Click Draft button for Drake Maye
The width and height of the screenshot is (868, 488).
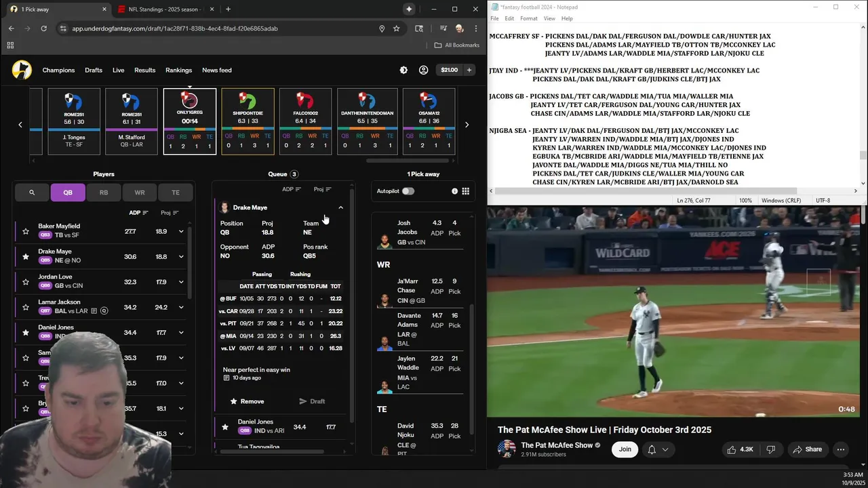(x=312, y=401)
